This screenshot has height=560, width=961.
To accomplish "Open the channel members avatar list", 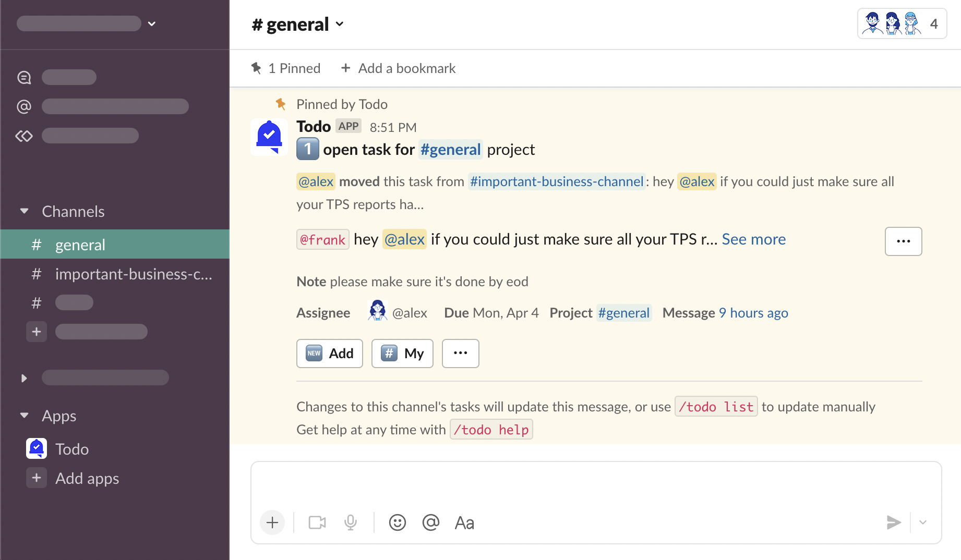I will [x=902, y=24].
